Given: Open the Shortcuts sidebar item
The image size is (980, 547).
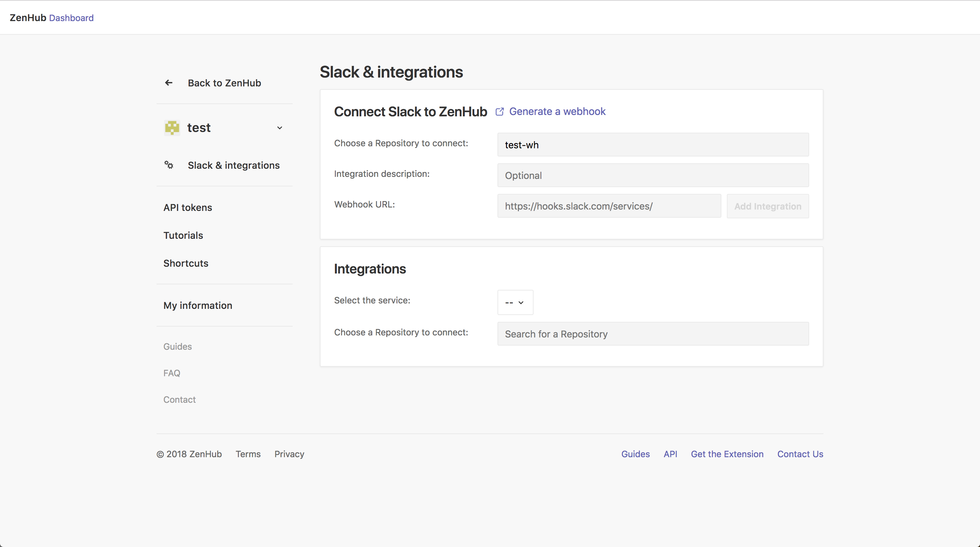Looking at the screenshot, I should [186, 263].
